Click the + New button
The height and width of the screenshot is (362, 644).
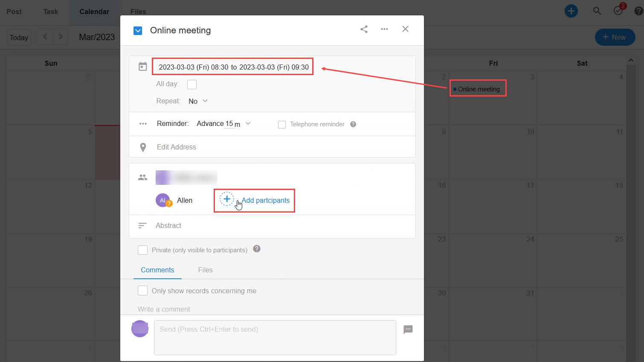coord(615,37)
